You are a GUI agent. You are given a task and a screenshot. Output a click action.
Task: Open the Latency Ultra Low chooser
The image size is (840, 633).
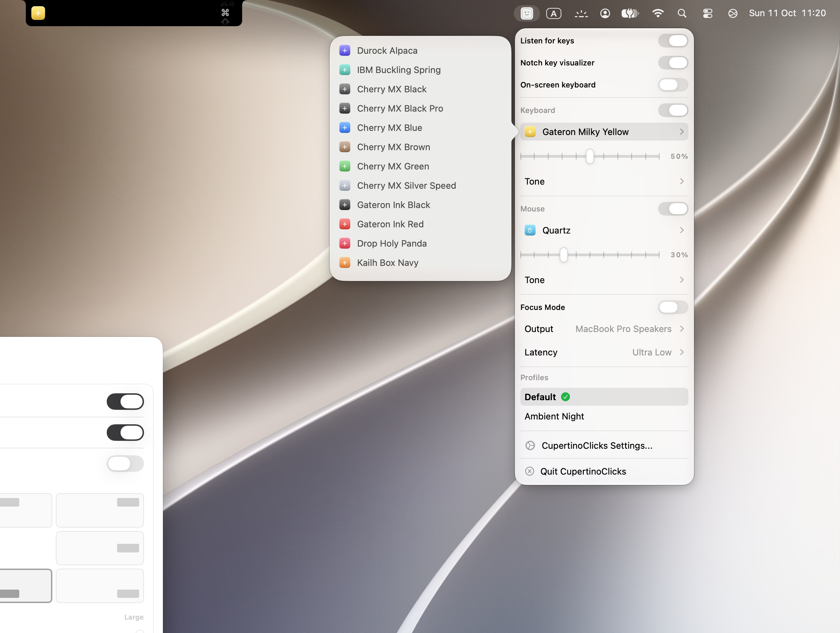pos(604,352)
